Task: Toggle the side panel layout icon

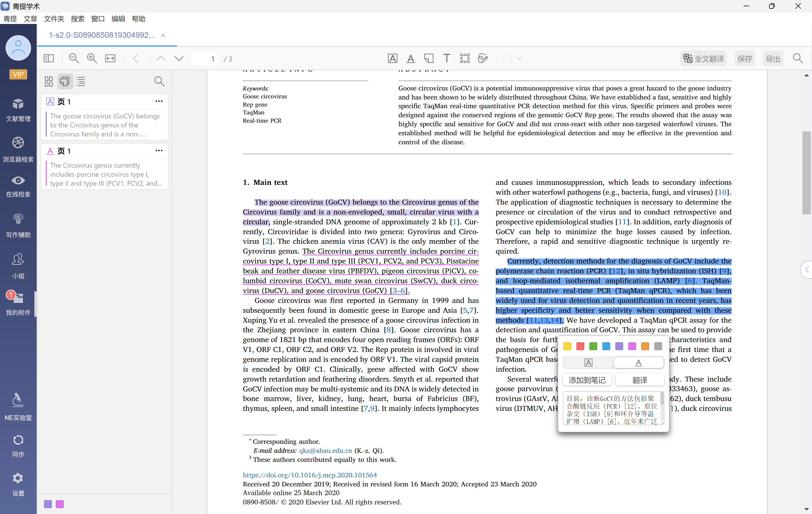Action: (x=48, y=58)
